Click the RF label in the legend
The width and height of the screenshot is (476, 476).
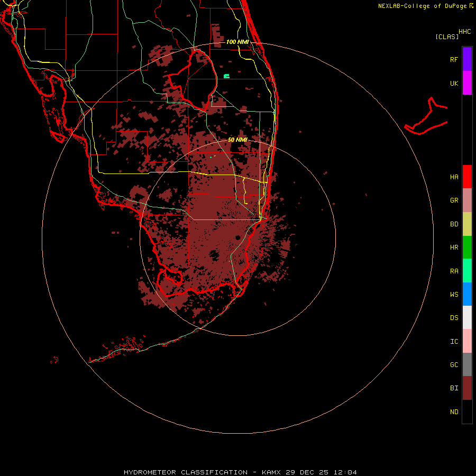454,59
